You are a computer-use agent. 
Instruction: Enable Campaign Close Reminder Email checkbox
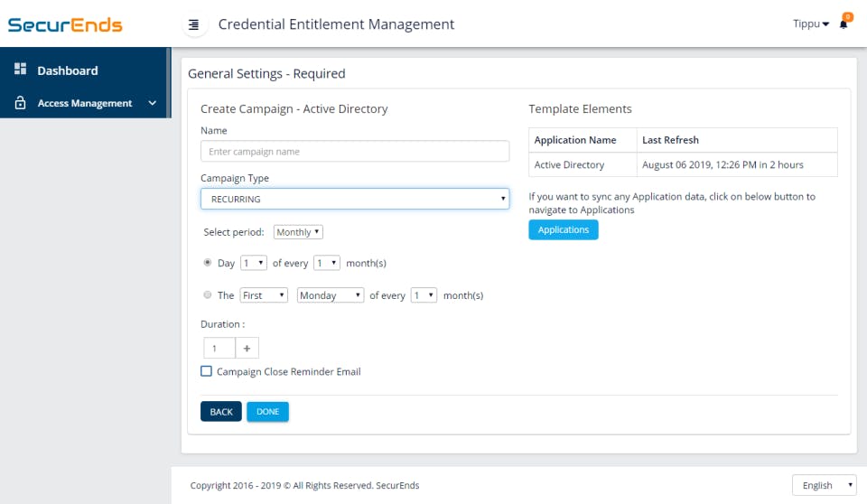coord(207,371)
